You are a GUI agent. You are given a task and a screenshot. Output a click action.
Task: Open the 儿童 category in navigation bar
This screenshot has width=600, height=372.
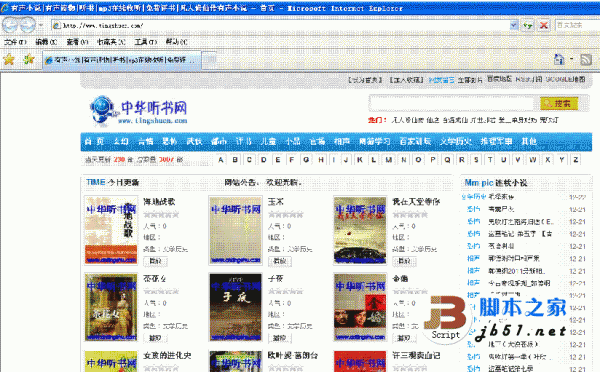(x=269, y=141)
